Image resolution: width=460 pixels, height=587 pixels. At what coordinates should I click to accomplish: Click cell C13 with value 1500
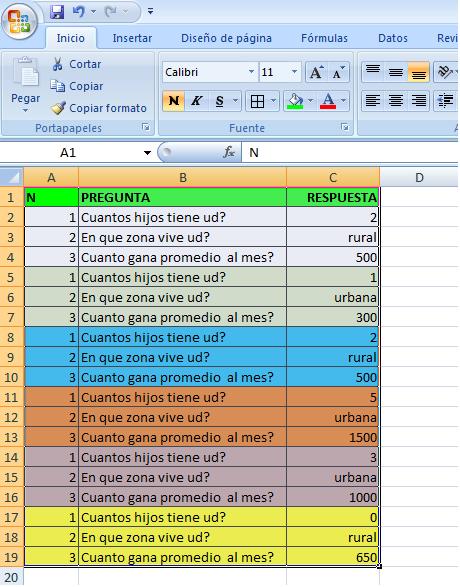coord(333,437)
